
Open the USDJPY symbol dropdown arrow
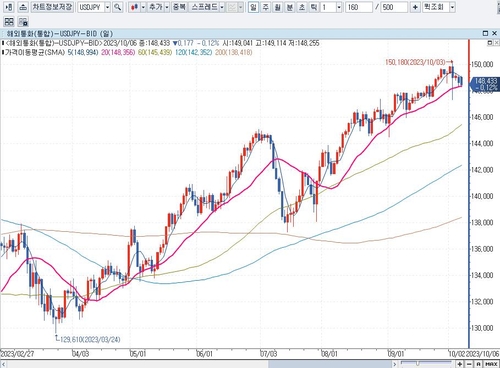tap(107, 7)
